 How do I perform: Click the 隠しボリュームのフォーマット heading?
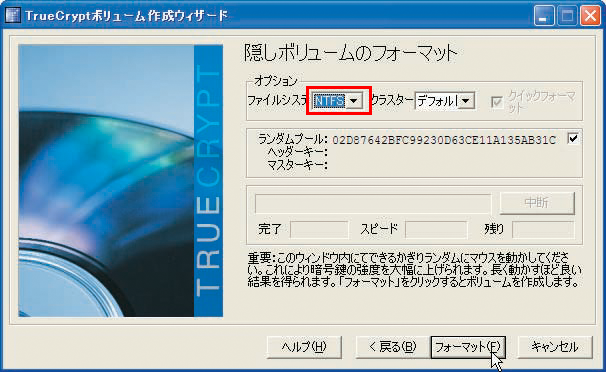tap(351, 53)
